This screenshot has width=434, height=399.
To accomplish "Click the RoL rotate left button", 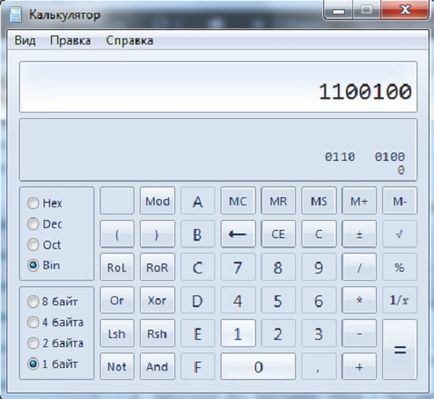I will 117,267.
